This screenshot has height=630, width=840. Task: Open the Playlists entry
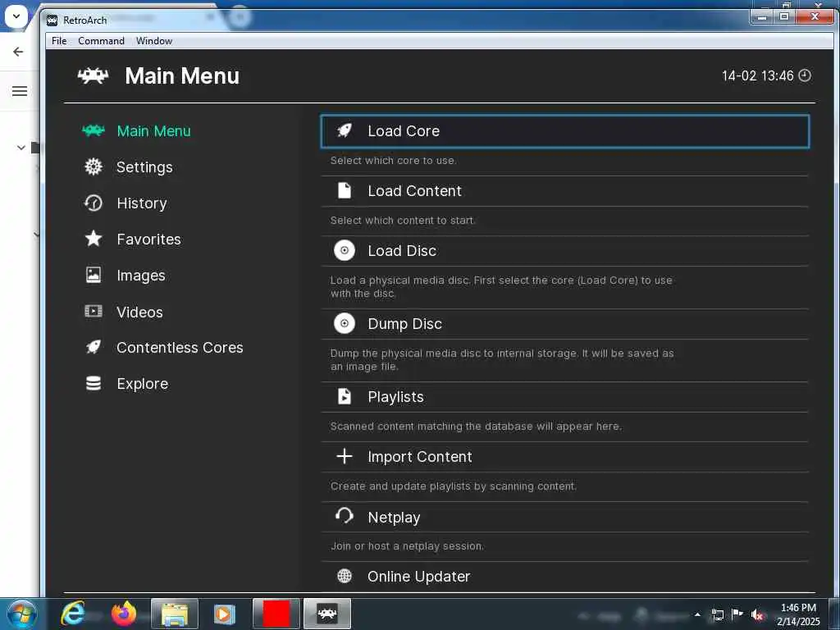(564, 397)
